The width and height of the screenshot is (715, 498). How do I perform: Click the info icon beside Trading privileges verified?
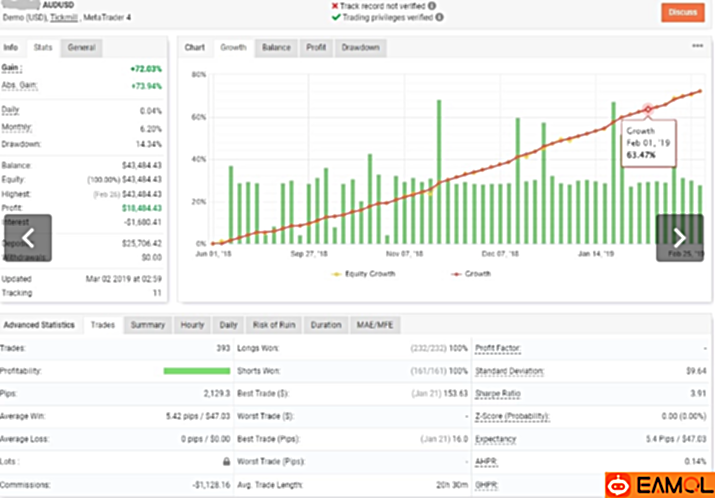(439, 18)
